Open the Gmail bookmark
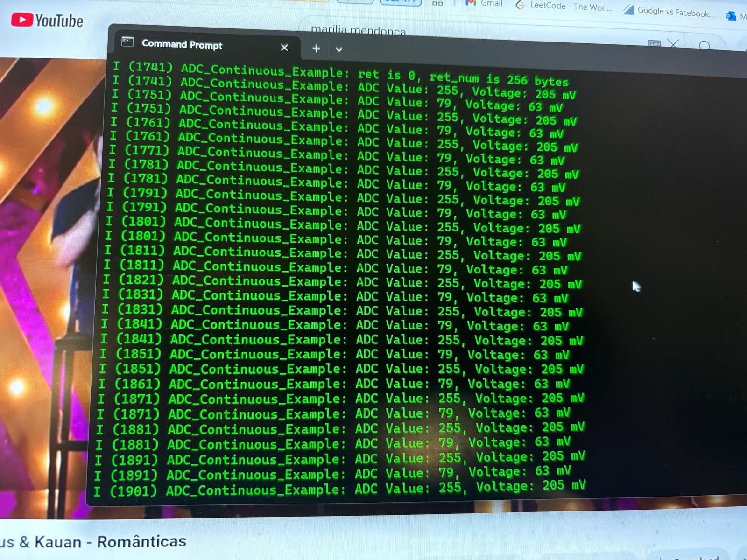Viewport: 747px width, 560px height. click(486, 4)
